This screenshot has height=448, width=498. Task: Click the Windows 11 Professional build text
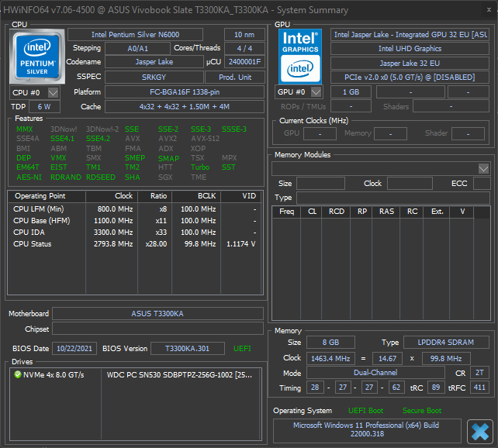367,429
